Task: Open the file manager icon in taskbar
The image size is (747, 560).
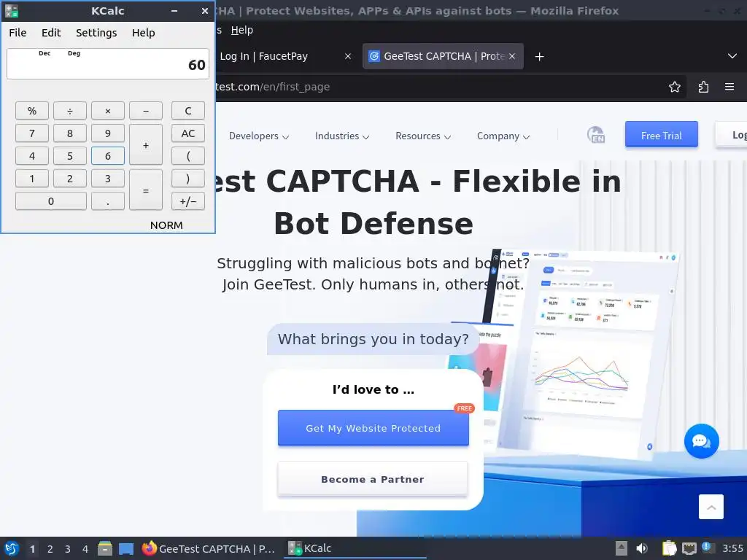Action: pos(105,548)
